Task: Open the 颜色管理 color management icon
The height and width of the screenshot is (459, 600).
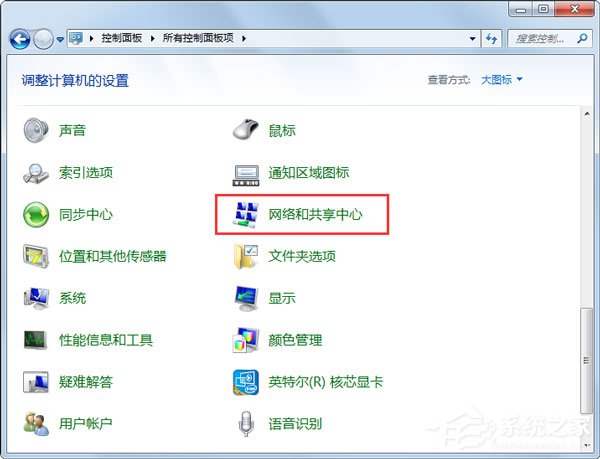Action: coord(246,341)
